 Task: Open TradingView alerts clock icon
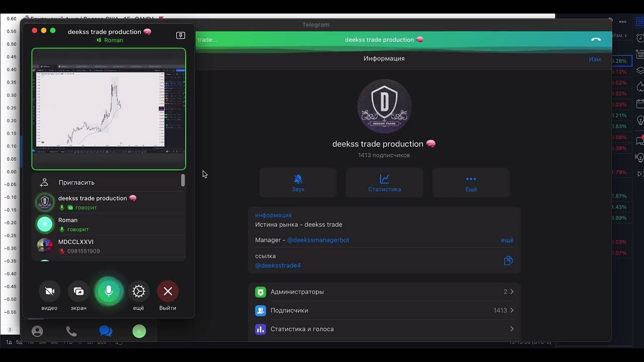(640, 38)
